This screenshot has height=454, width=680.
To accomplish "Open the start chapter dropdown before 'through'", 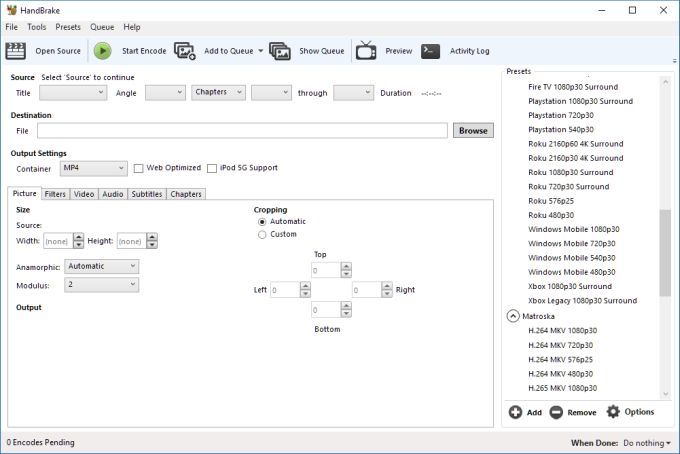I will pos(271,93).
